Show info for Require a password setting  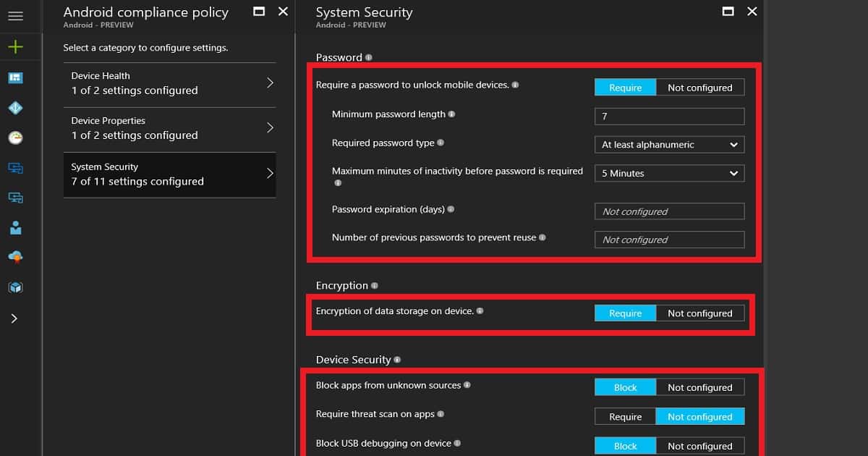click(x=515, y=85)
